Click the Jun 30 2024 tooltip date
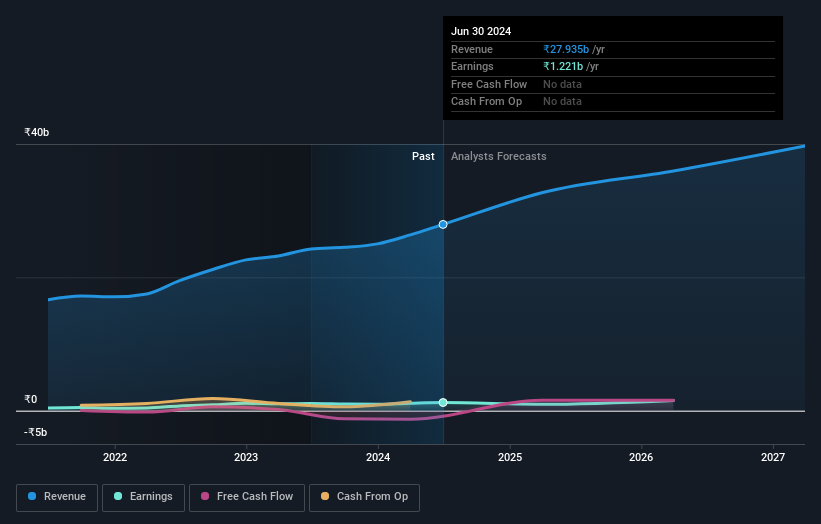 [481, 31]
